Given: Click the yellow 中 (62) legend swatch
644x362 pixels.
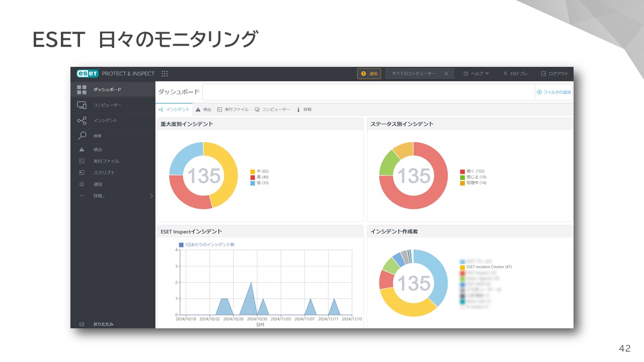Looking at the screenshot, I should click(253, 171).
